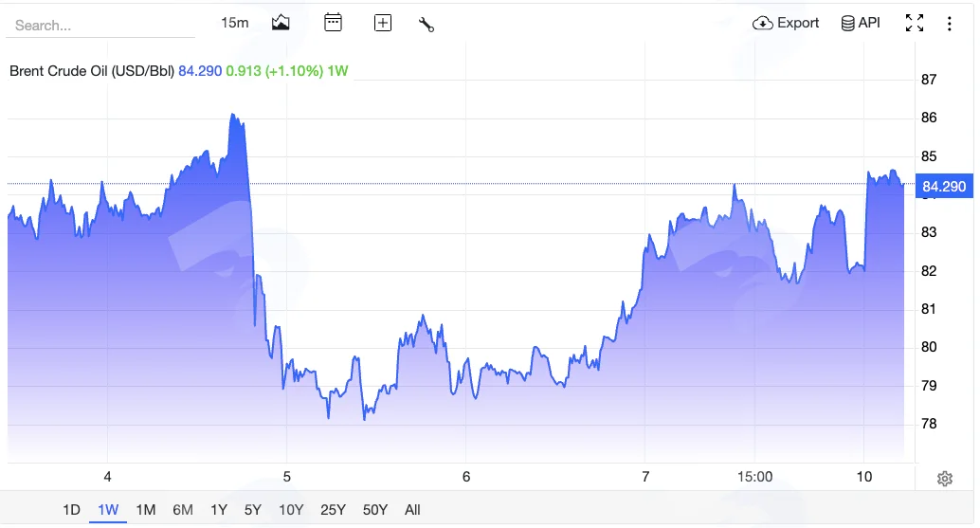This screenshot has height=528, width=980.
Task: Select the 1M time range
Action: [146, 510]
